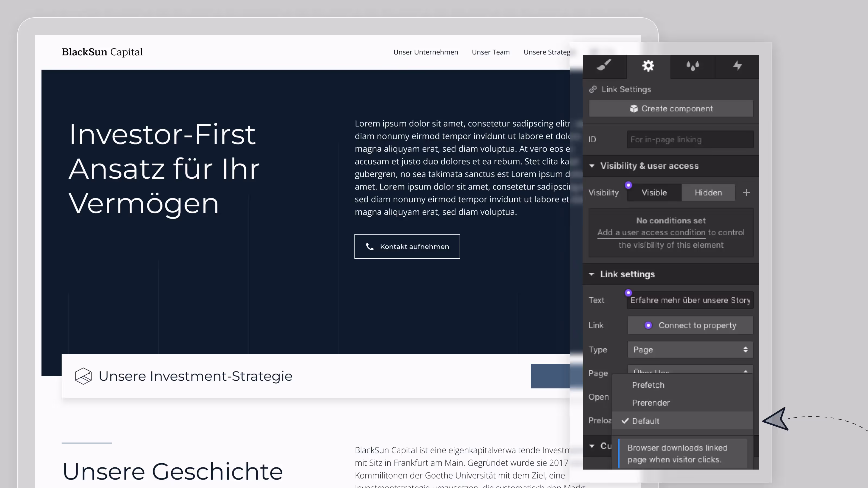
Task: Open Unser Team nav link
Action: (491, 52)
